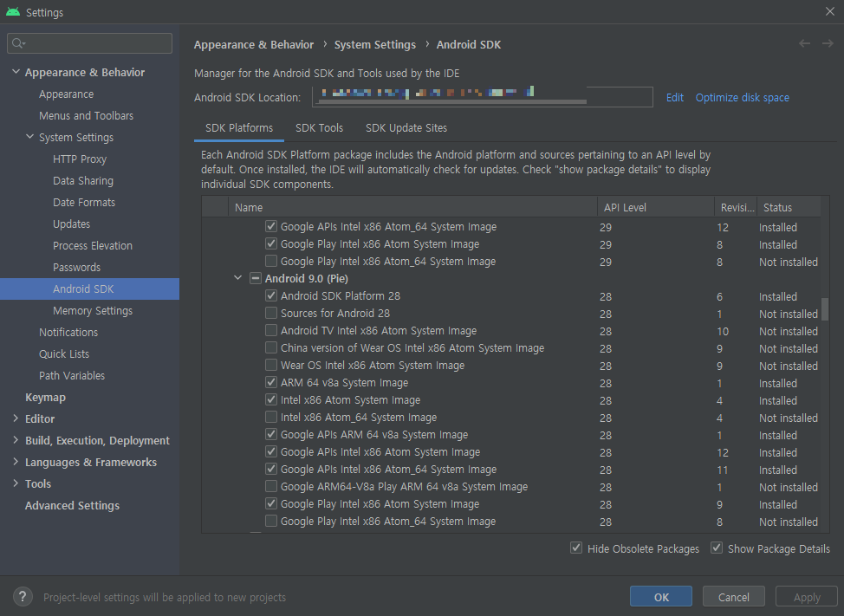This screenshot has width=844, height=616.
Task: Click the SDK table vertical scrollbar thumb
Action: [825, 308]
